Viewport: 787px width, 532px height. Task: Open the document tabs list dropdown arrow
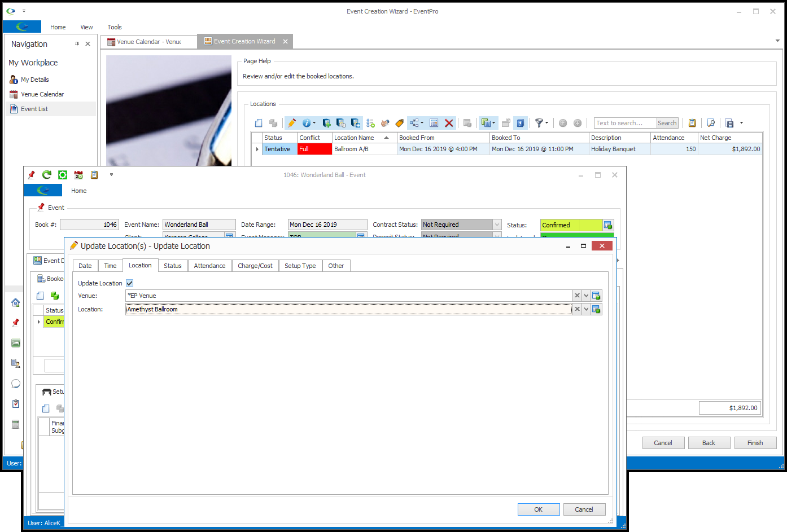point(777,41)
